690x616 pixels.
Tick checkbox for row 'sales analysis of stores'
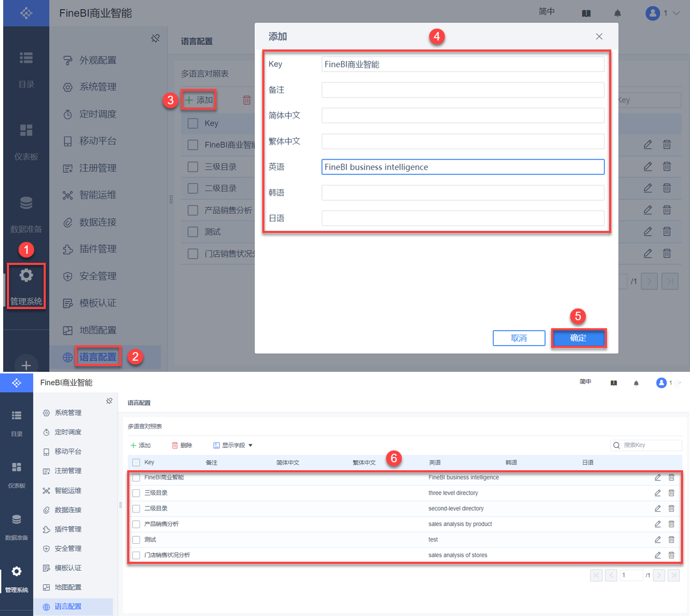(136, 555)
